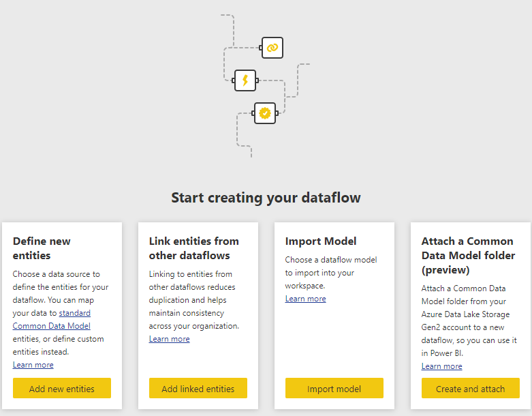Screen dimensions: 532x416
Task: Open Learn more in Attach Common Data Model card
Action: coord(441,366)
